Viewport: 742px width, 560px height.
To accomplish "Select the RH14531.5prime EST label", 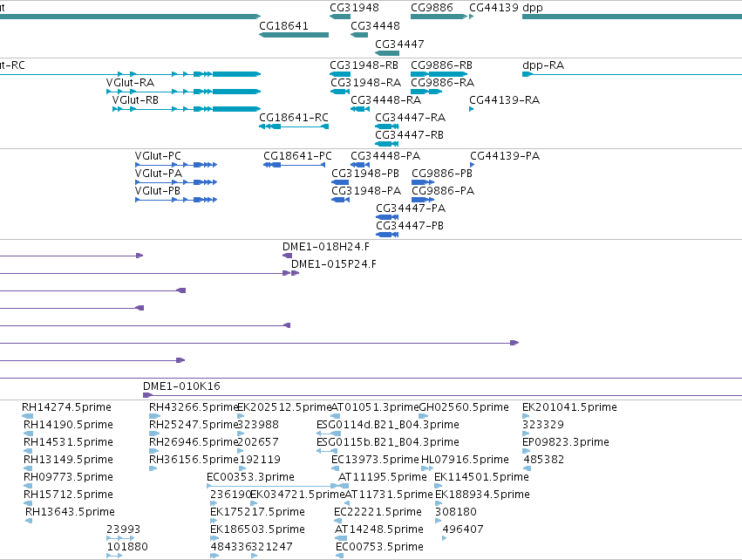I will pos(68,442).
